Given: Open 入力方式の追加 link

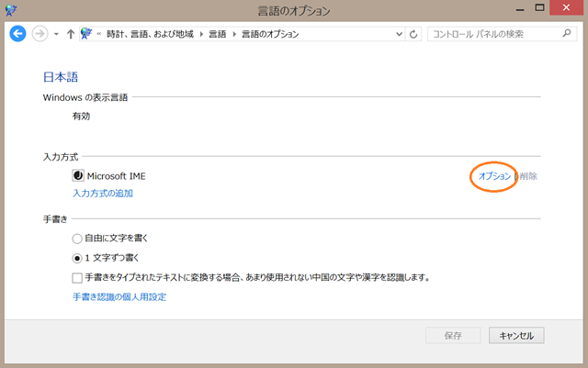Looking at the screenshot, I should pos(103,194).
